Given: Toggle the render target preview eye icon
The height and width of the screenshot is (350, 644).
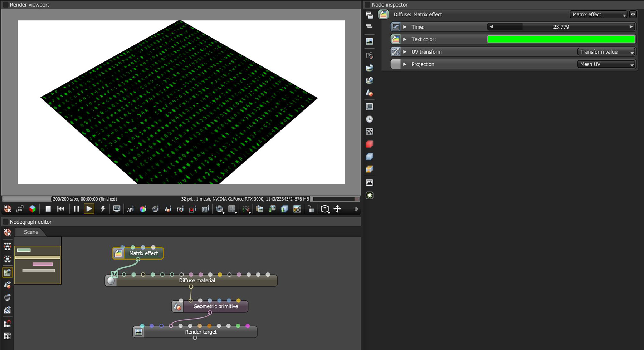Looking at the screenshot, I should tap(7, 272).
